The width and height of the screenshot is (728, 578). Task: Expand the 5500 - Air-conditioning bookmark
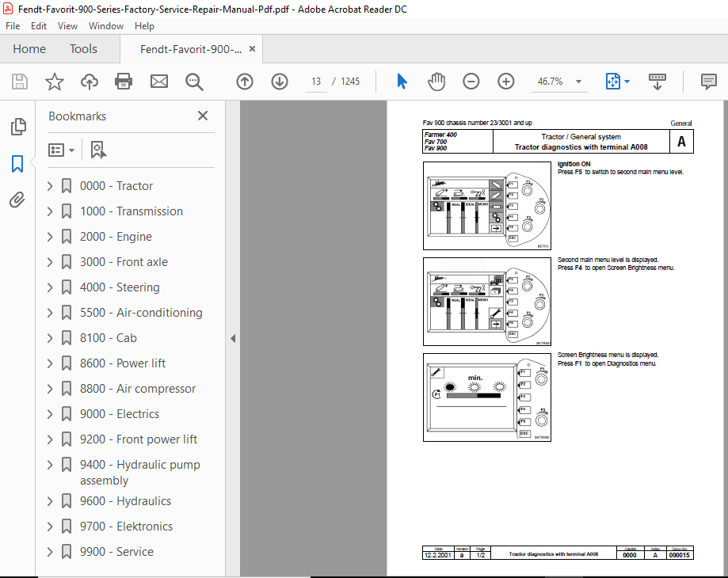pyautogui.click(x=50, y=313)
